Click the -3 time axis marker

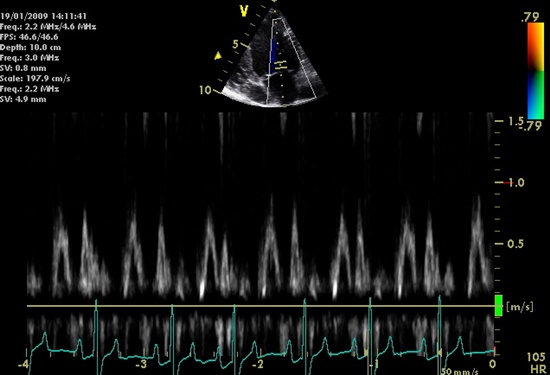[x=141, y=364]
